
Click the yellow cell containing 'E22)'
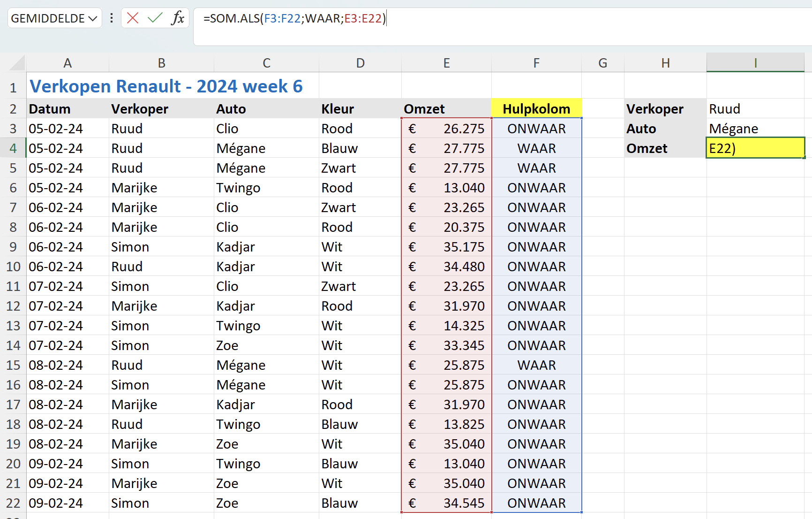click(x=755, y=148)
